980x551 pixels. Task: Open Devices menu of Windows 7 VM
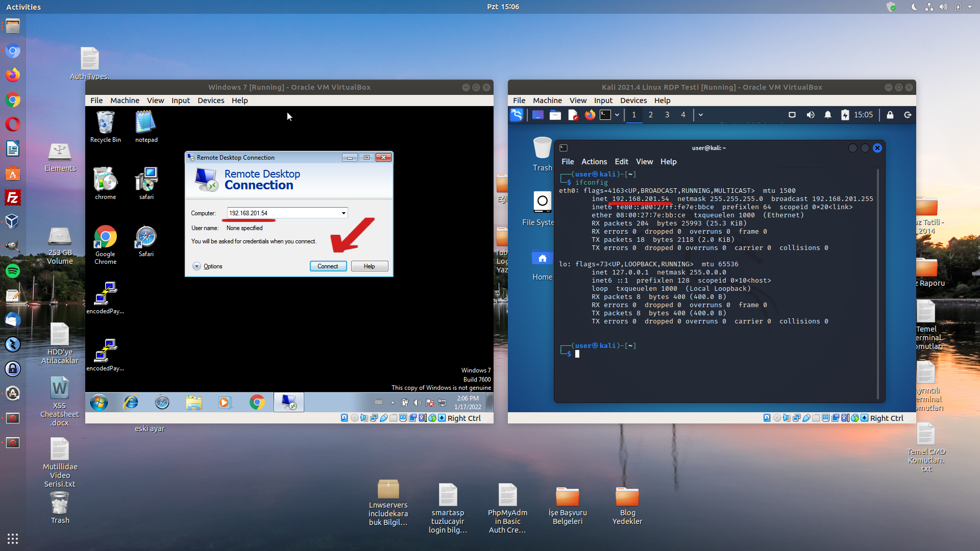211,101
